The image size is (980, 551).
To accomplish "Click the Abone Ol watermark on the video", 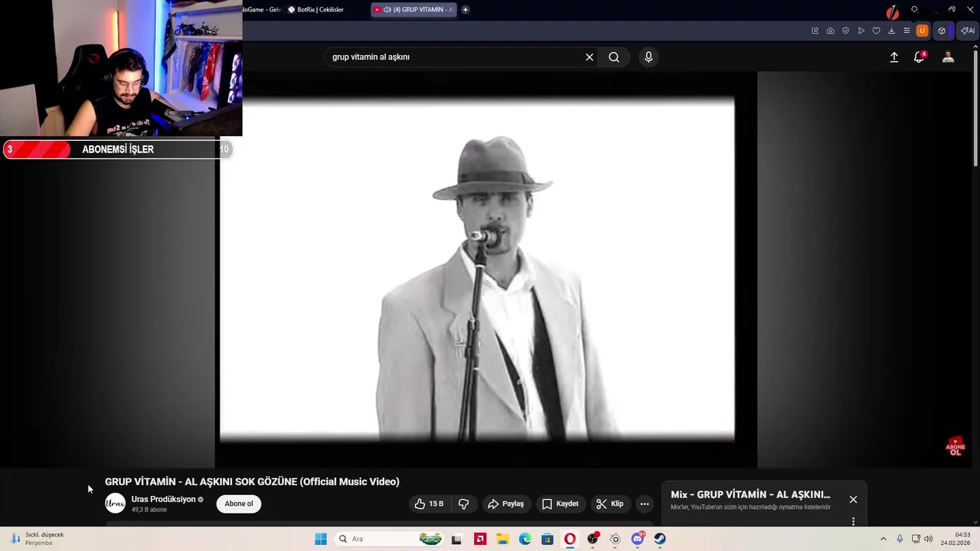I will pos(955,447).
